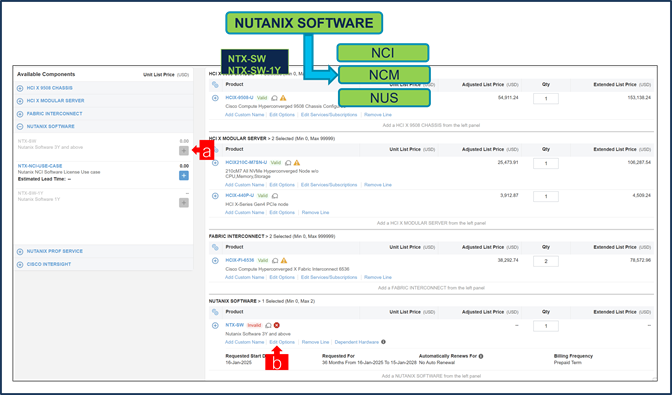Remove Line for HCIX-440P-U

click(315, 212)
